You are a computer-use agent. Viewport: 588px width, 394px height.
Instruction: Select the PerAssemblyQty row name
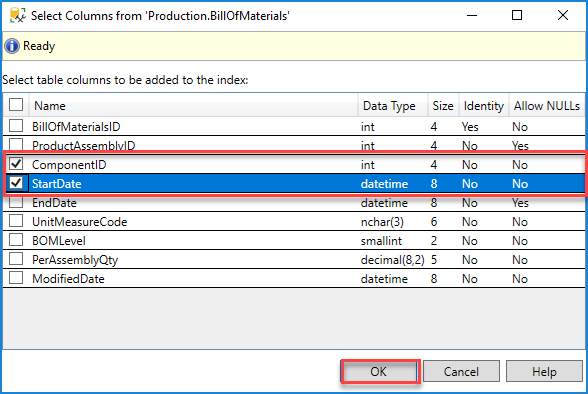[75, 260]
